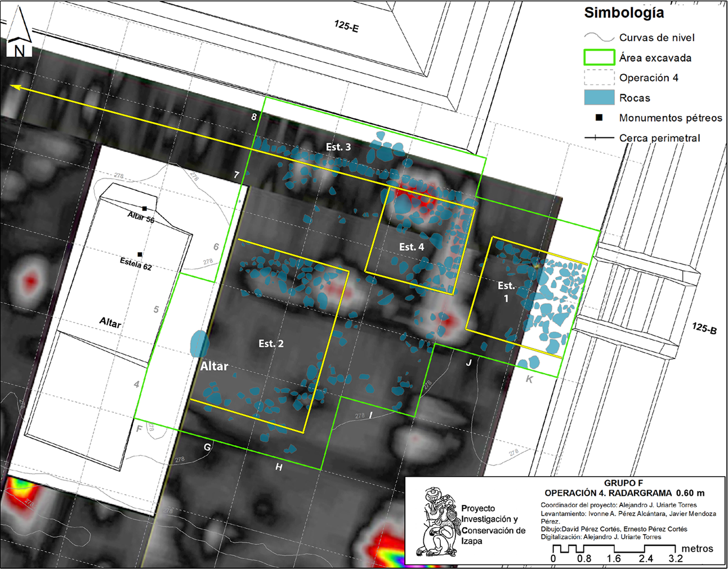This screenshot has width=728, height=569.
Task: Click the black marker at Estela 62
Action: click(x=140, y=254)
